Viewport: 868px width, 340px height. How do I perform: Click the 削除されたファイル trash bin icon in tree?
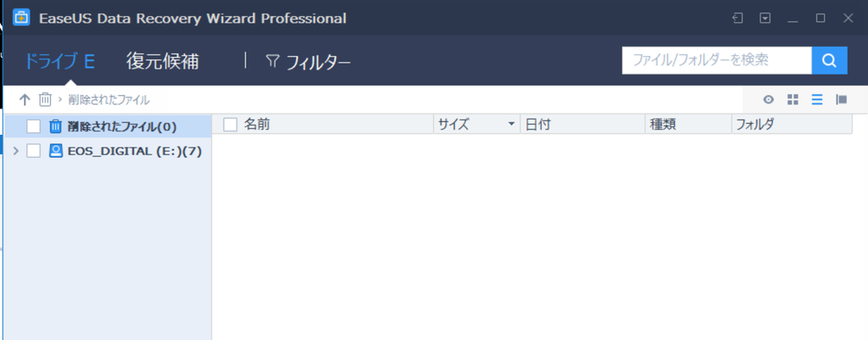(x=56, y=127)
